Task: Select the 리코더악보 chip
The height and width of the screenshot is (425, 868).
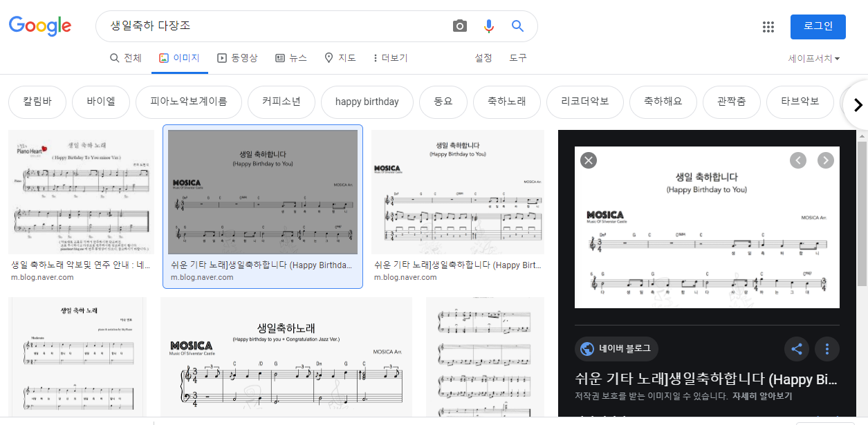Action: point(585,102)
